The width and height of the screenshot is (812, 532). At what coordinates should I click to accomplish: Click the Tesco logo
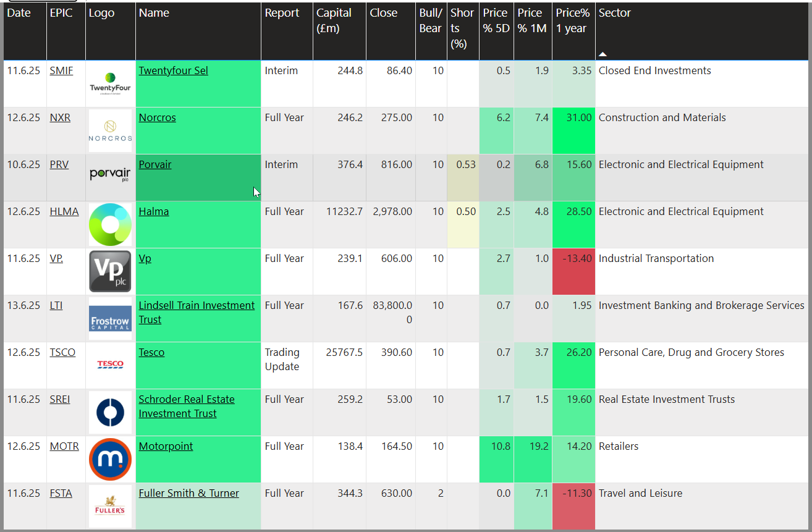tap(110, 365)
